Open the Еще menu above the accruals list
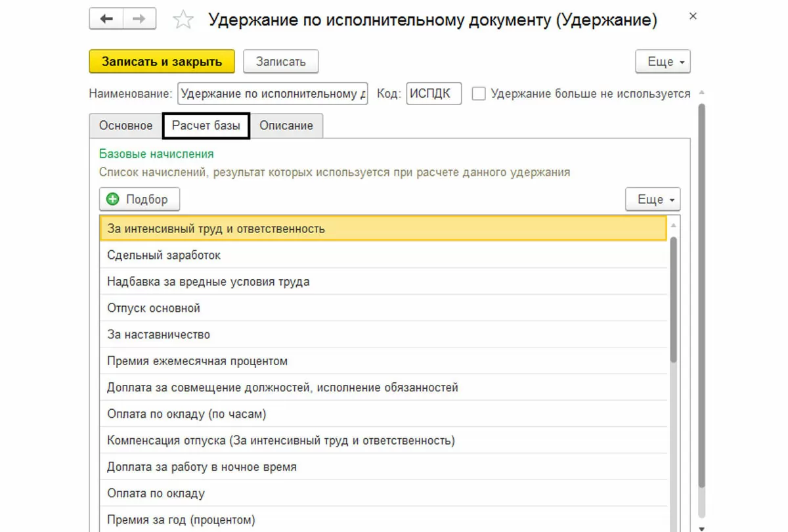The width and height of the screenshot is (788, 532). coord(653,200)
